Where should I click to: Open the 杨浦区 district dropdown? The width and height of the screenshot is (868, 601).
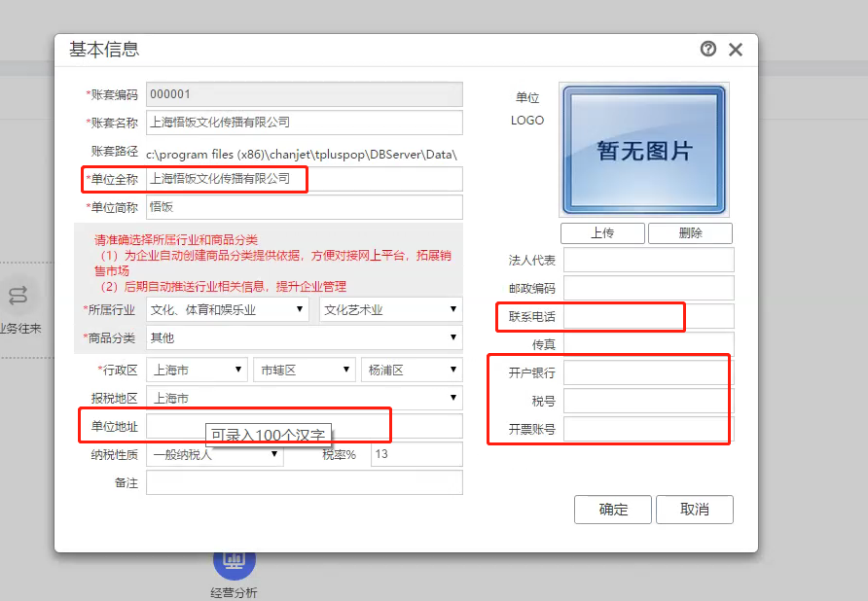(x=412, y=370)
